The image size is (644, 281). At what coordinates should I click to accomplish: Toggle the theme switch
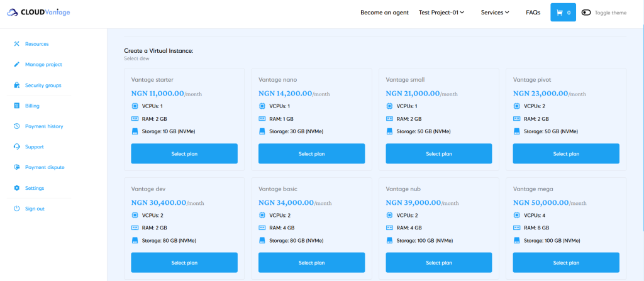(x=586, y=13)
